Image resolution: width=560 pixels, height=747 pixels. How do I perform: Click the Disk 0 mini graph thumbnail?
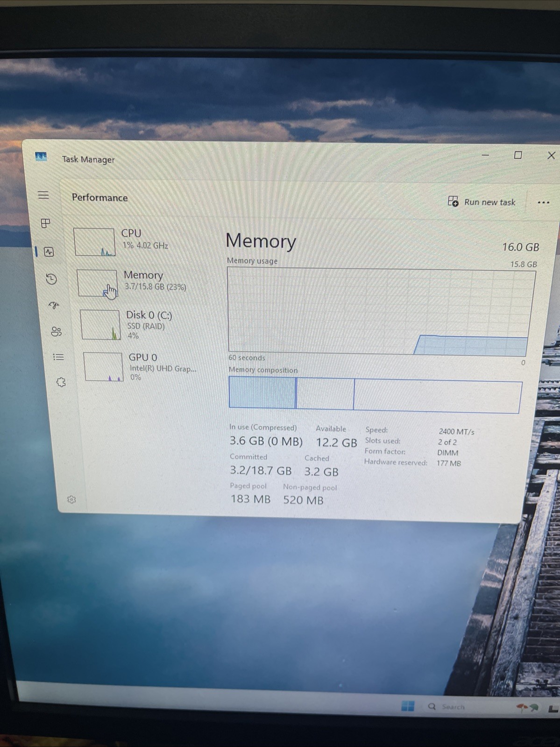click(x=100, y=325)
